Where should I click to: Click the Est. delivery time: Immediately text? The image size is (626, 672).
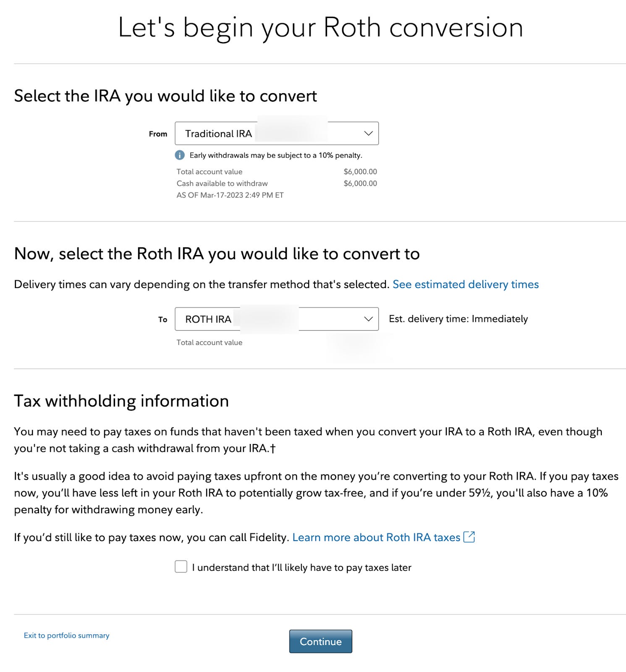[x=458, y=319]
